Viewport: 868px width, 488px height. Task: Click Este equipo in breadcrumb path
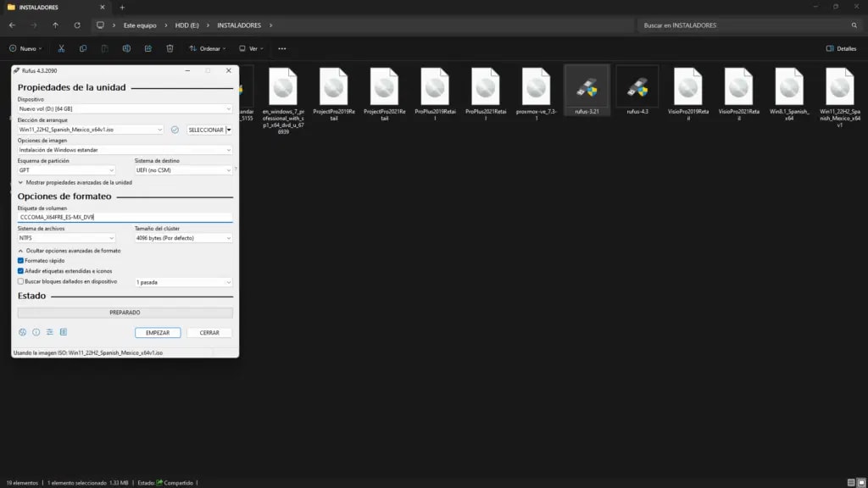click(140, 25)
